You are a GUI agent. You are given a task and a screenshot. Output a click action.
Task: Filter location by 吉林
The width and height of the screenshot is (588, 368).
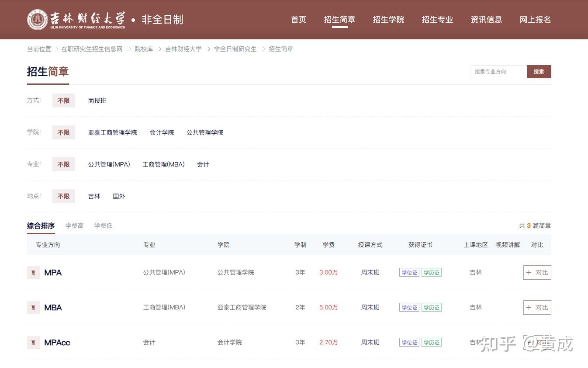point(94,196)
